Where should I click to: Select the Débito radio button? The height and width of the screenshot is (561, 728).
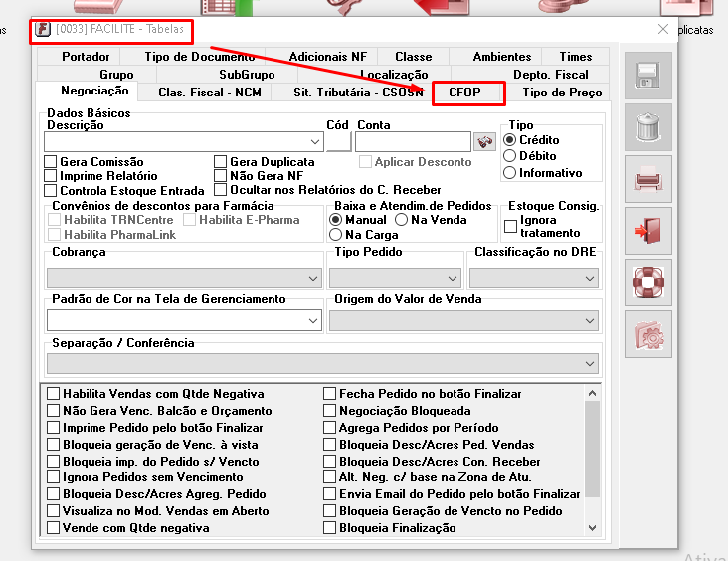tap(510, 156)
